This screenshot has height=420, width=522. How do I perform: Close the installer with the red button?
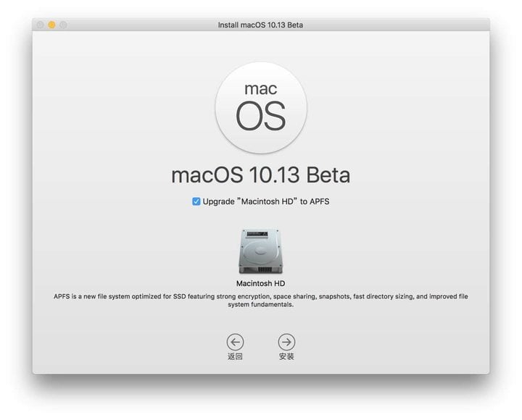click(x=40, y=25)
